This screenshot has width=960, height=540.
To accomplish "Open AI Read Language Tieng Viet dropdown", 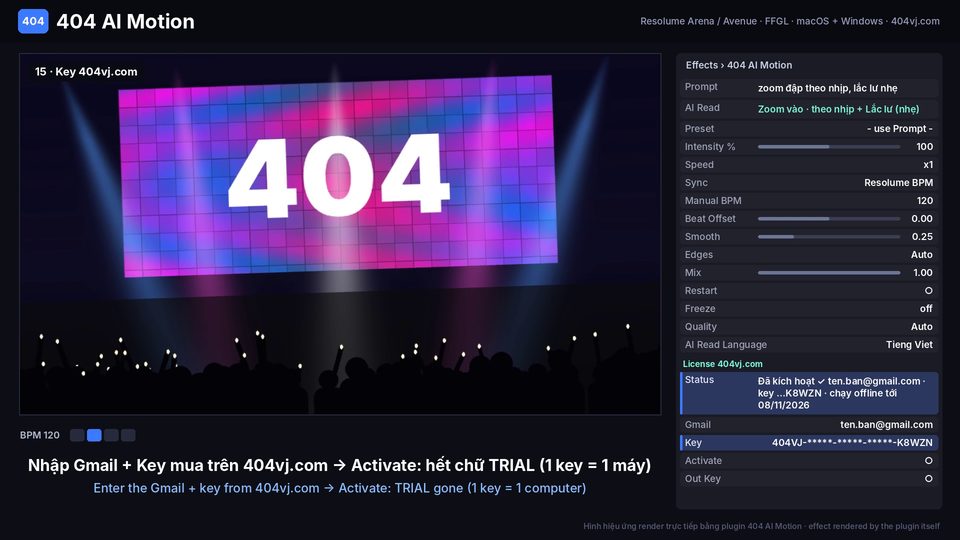I will pos(909,345).
